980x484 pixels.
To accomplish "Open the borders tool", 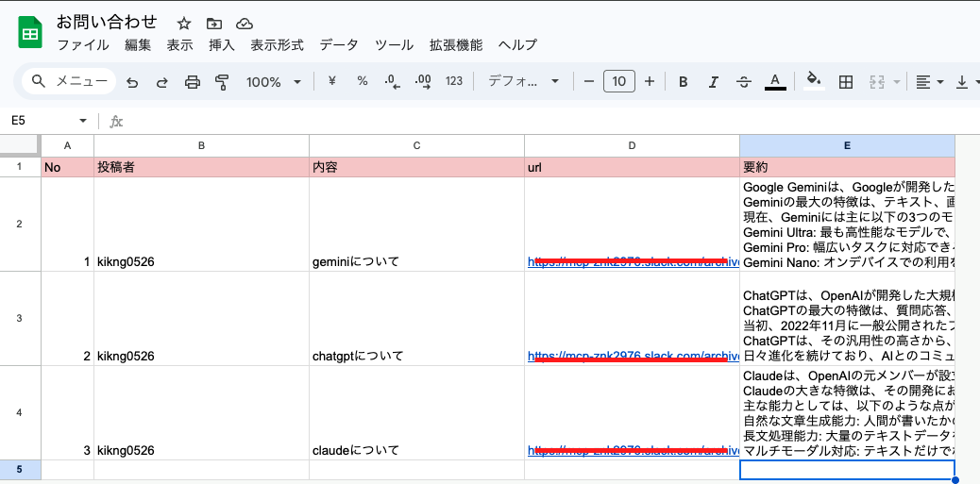I will (846, 82).
